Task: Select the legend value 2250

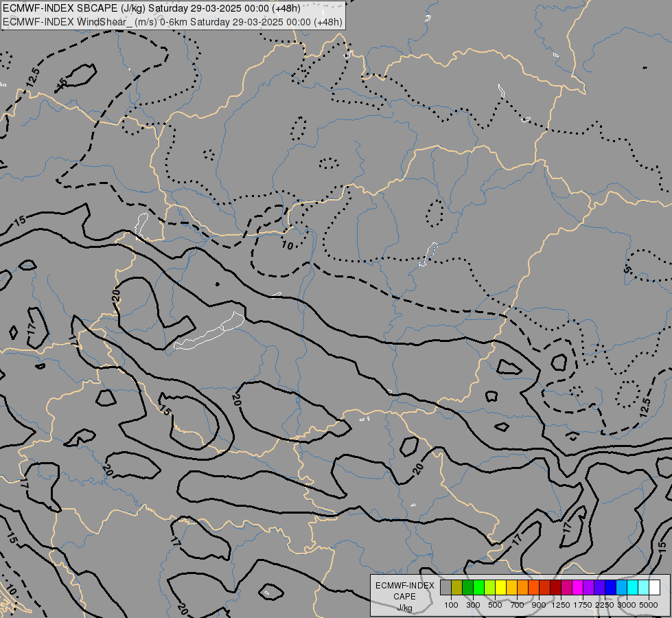Action: [605, 605]
